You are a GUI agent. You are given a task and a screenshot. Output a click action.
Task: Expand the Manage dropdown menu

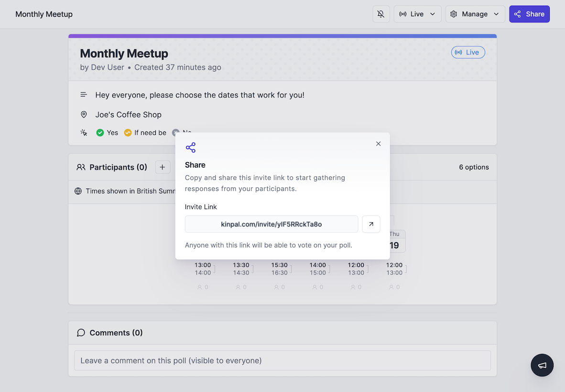click(x=475, y=14)
